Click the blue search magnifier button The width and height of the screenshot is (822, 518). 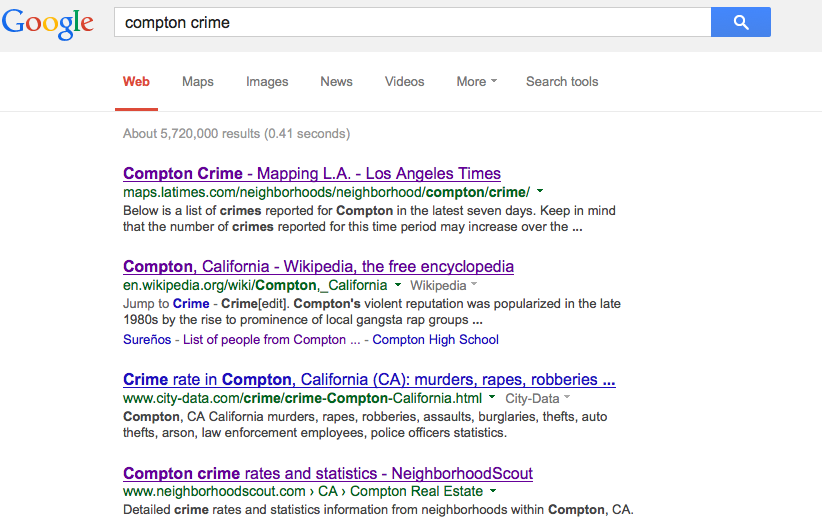pos(740,22)
